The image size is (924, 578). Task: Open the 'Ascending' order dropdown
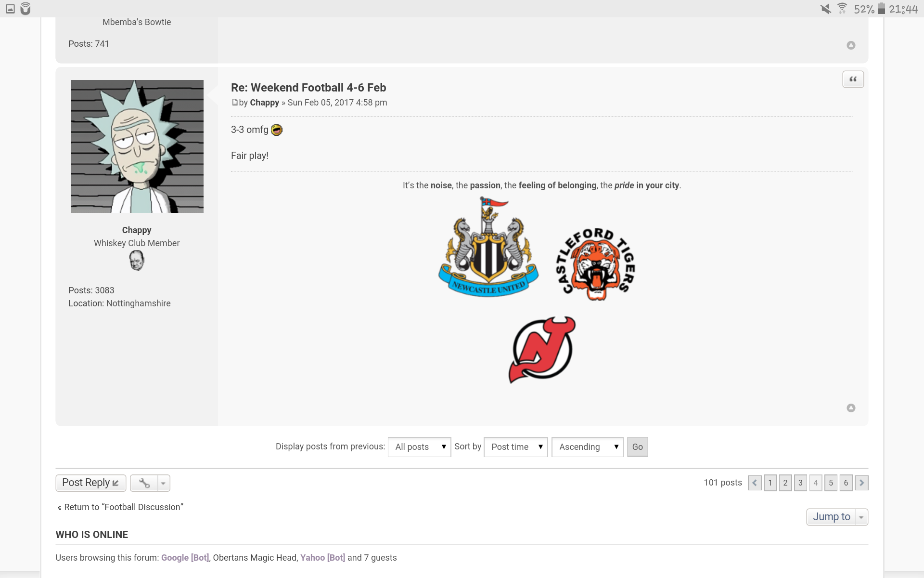587,447
